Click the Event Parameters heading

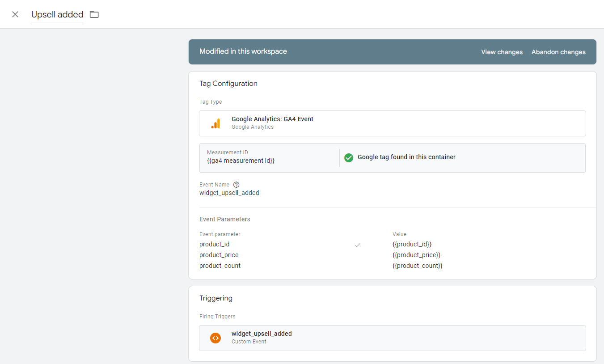[224, 219]
